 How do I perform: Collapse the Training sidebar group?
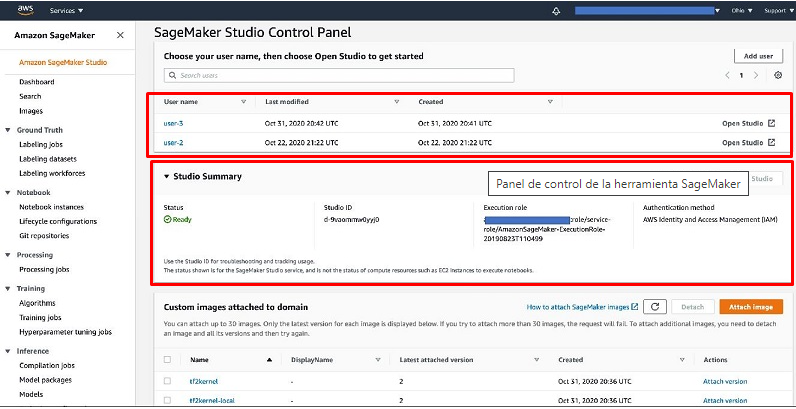pyautogui.click(x=8, y=289)
